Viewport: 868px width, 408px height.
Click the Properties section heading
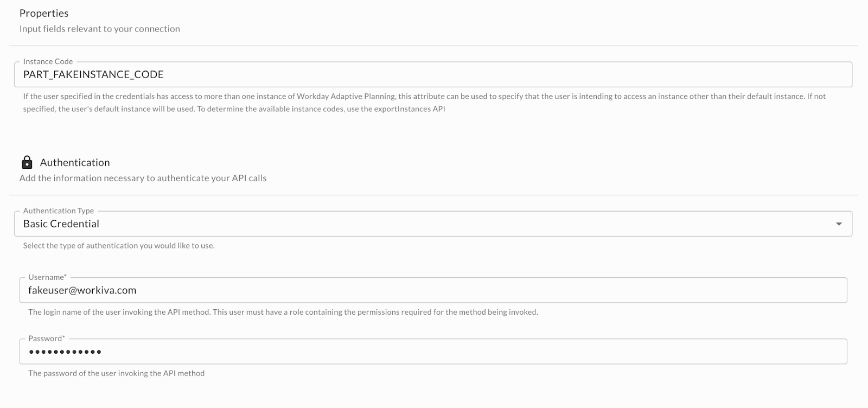tap(44, 13)
